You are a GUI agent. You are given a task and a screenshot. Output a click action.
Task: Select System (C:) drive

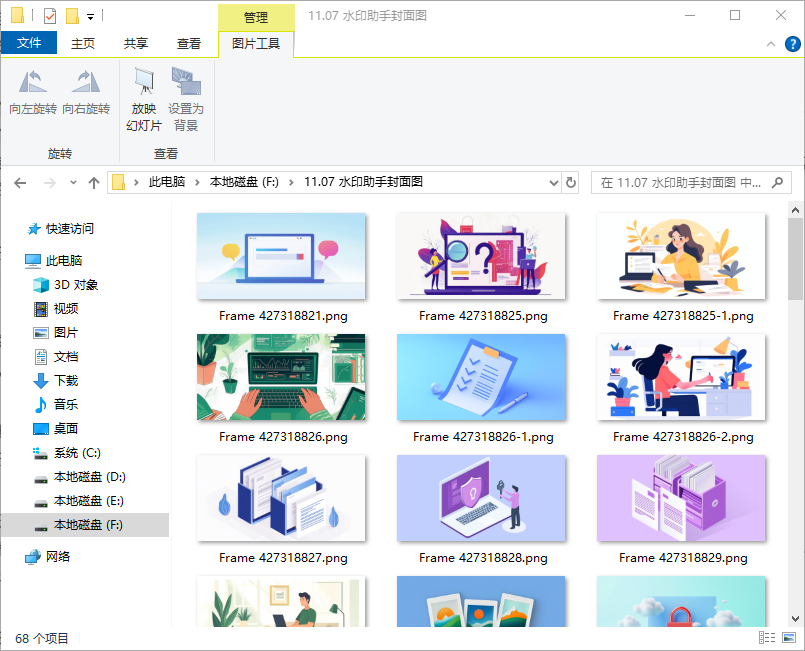coord(67,453)
